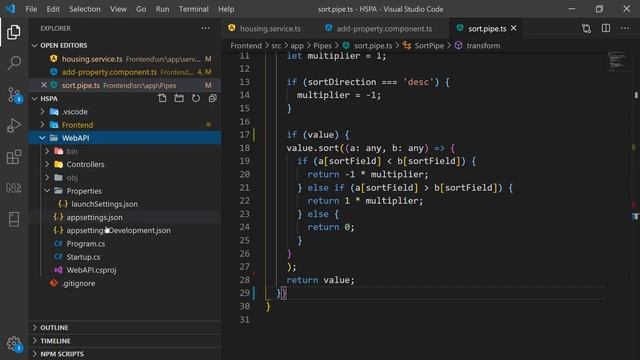Open the Search view in activity bar

[x=14, y=63]
